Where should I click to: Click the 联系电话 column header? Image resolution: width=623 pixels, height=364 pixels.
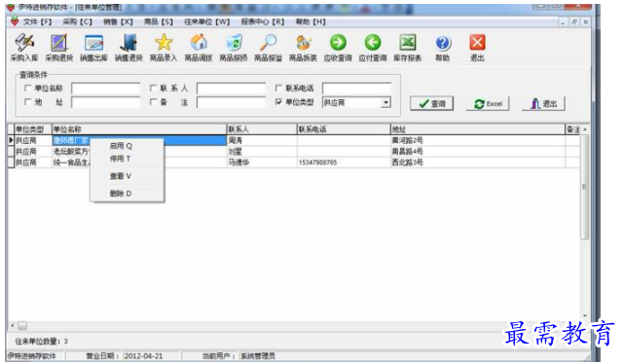344,129
